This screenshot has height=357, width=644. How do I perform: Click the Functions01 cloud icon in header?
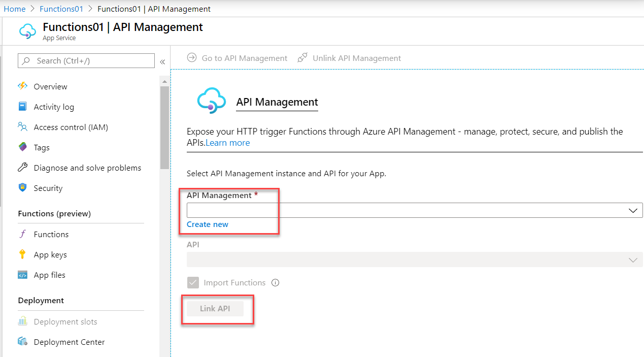[27, 31]
